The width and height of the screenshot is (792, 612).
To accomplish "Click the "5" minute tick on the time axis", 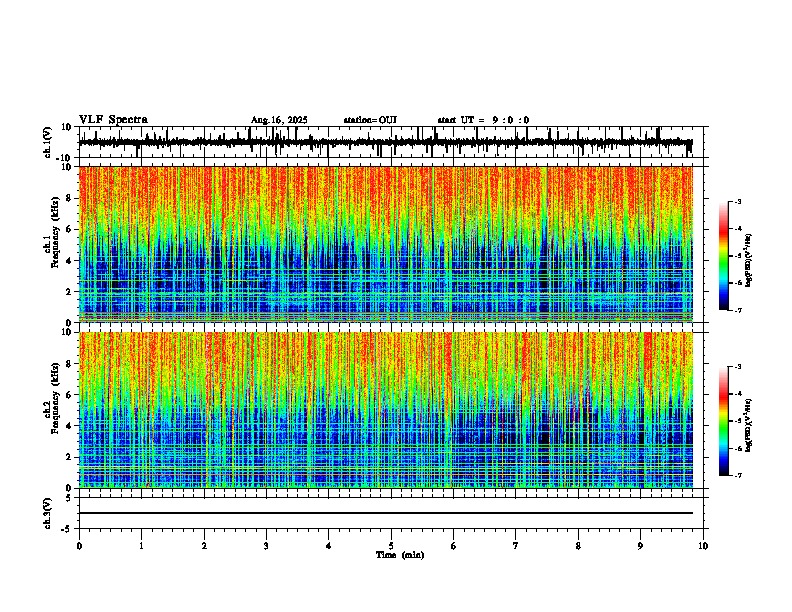I will click(391, 546).
